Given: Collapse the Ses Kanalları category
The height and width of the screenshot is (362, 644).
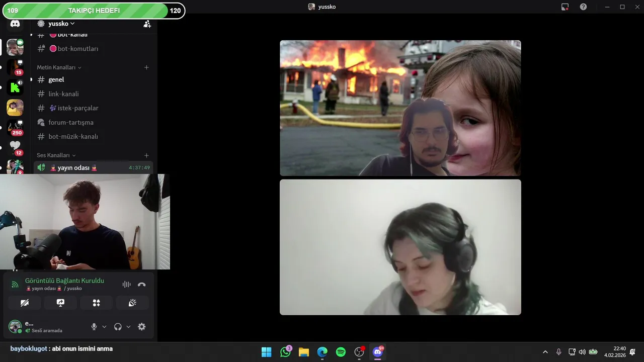Looking at the screenshot, I should point(56,155).
